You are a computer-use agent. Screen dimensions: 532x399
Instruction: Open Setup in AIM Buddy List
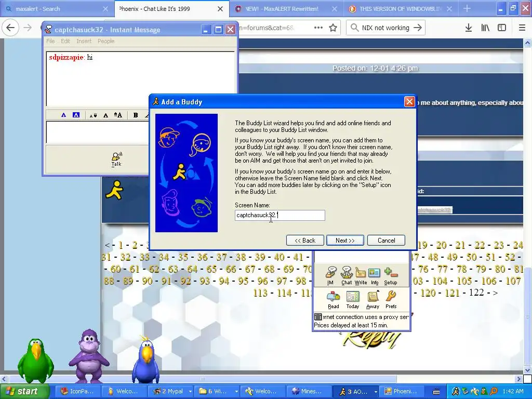[x=391, y=275]
